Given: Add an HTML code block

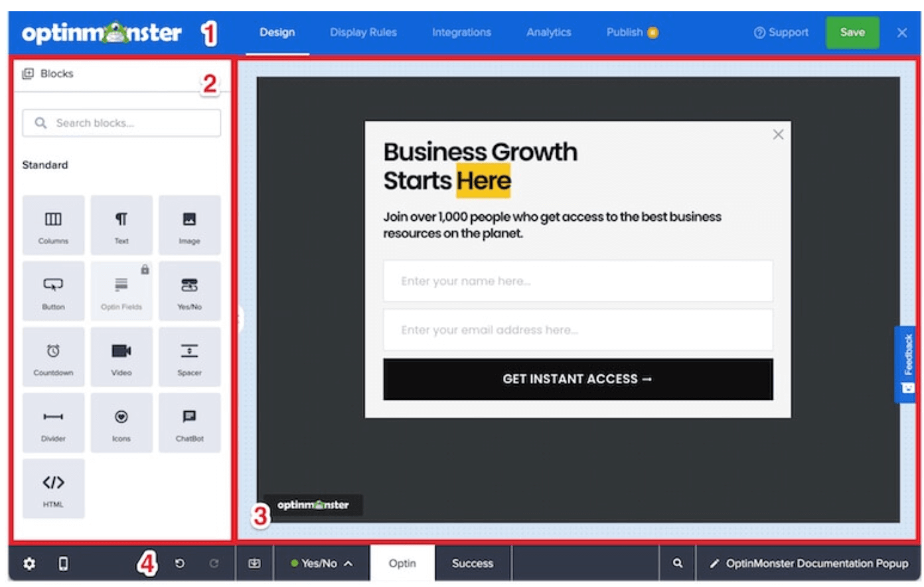Looking at the screenshot, I should [x=53, y=488].
